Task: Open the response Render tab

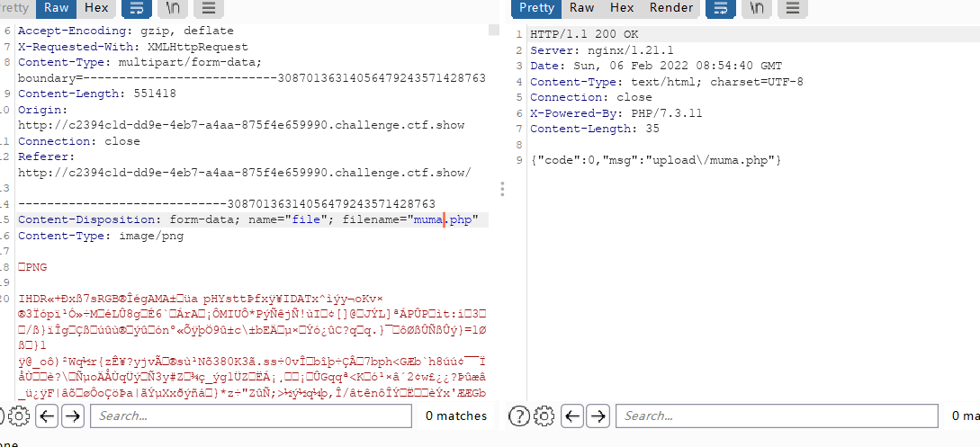Action: [671, 8]
